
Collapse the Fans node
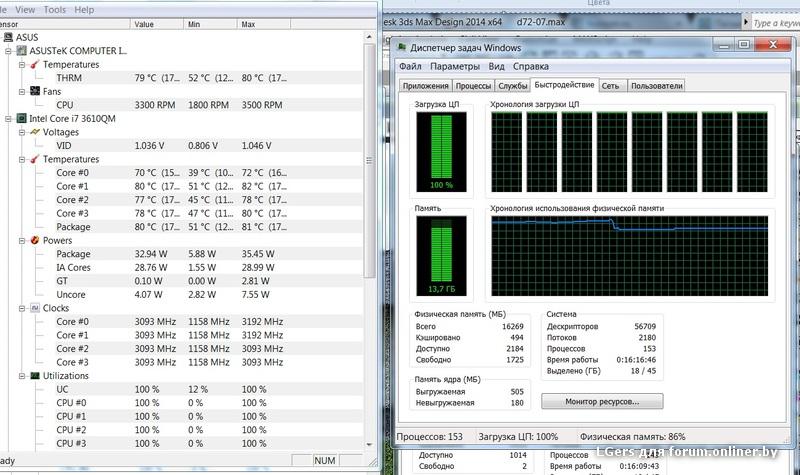click(22, 92)
